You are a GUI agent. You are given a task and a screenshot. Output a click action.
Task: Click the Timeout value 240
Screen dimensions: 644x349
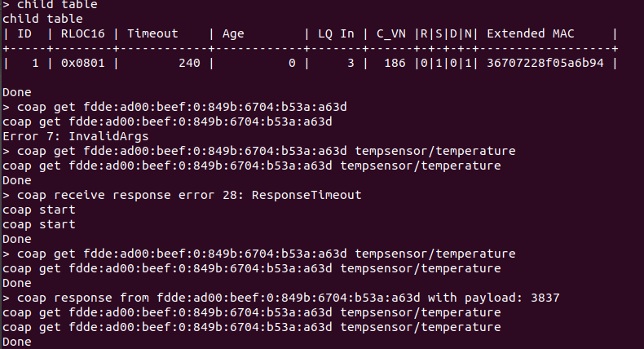coord(189,63)
